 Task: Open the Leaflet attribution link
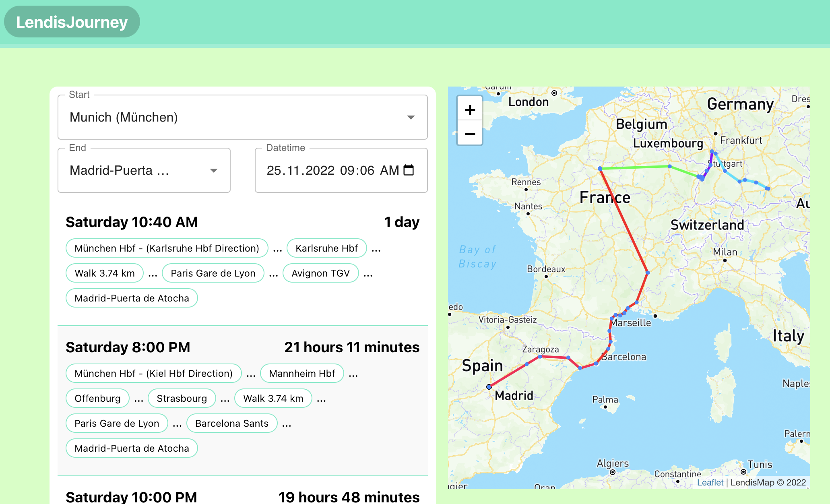point(710,482)
